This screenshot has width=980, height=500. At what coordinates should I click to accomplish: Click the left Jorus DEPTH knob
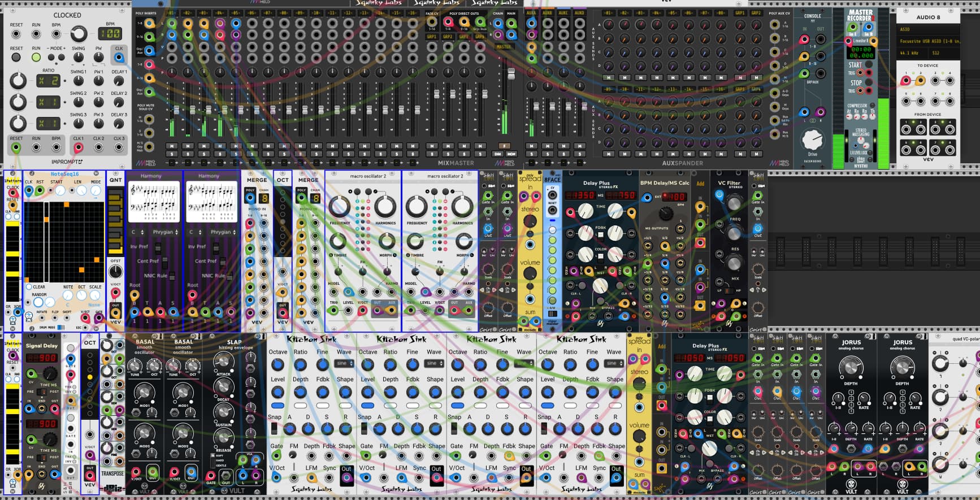coord(851,368)
